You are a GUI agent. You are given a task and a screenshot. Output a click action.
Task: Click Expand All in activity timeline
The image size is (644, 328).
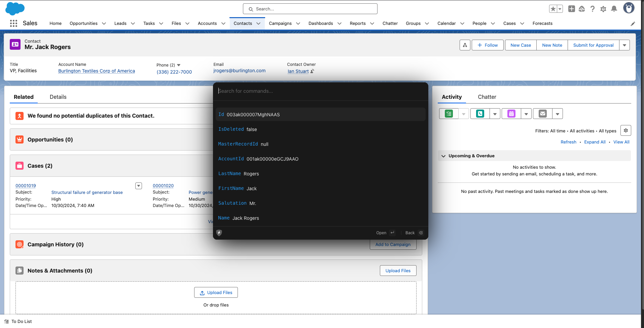[x=595, y=142]
